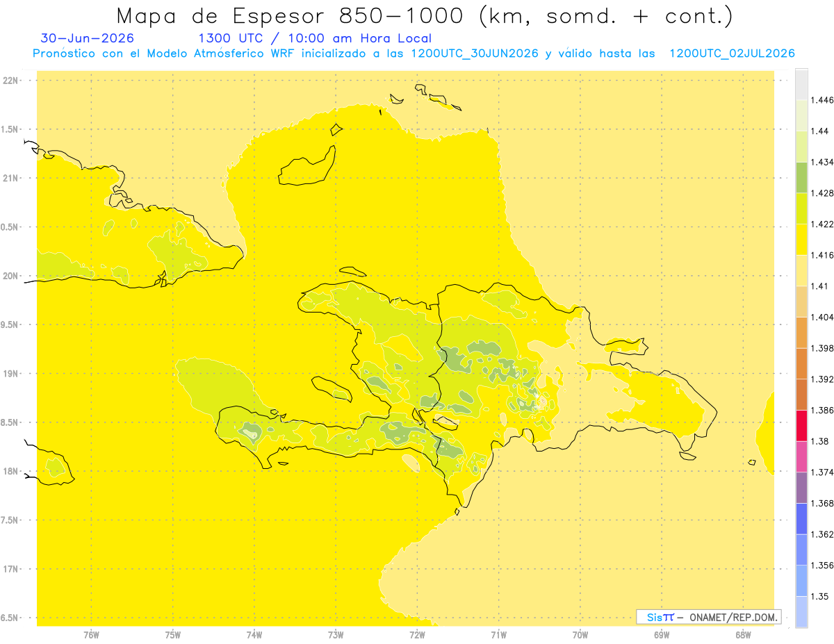This screenshot has height=644, width=834.
Task: Click legend value "1.416"
Action: pyautogui.click(x=821, y=255)
